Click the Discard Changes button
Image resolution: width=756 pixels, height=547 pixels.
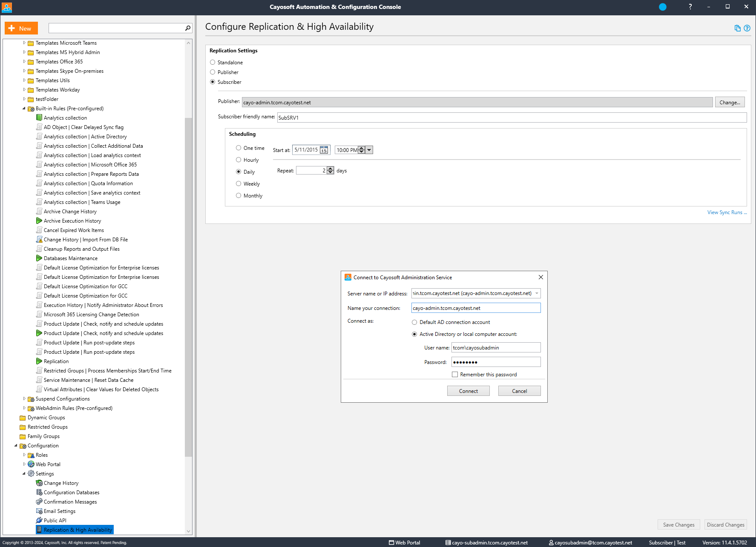[726, 525]
